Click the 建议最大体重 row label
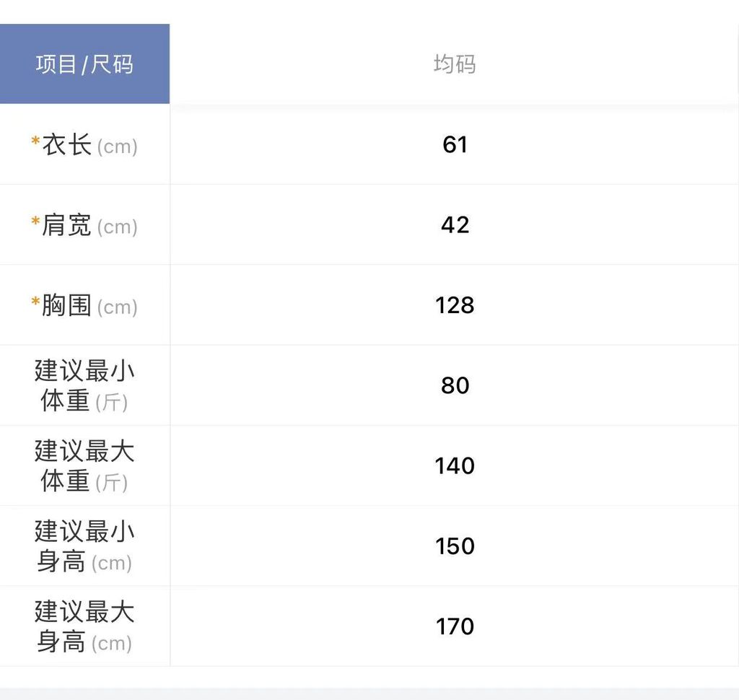 (x=84, y=465)
